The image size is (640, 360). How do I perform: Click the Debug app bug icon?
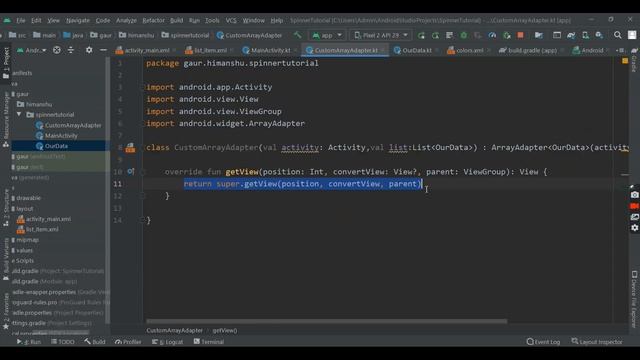(464, 36)
